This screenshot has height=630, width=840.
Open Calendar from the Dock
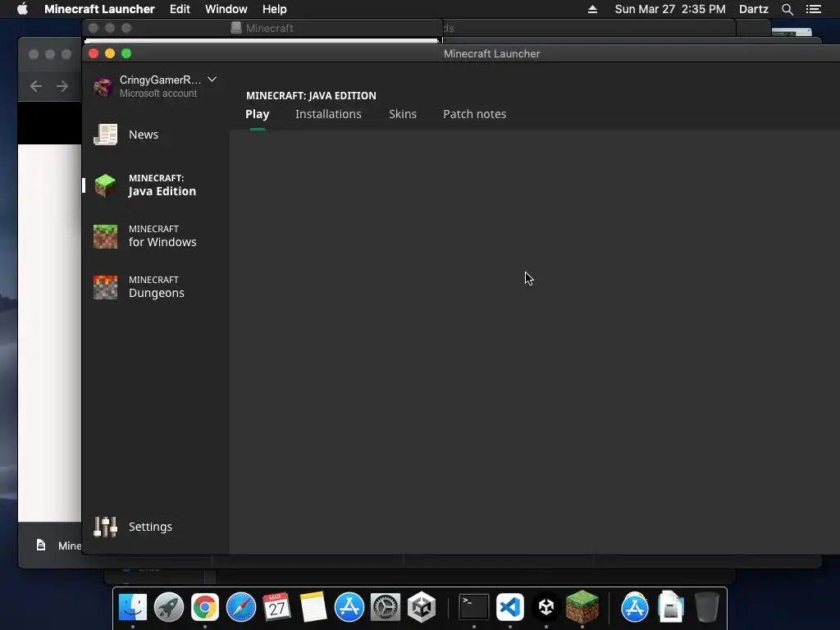277,607
